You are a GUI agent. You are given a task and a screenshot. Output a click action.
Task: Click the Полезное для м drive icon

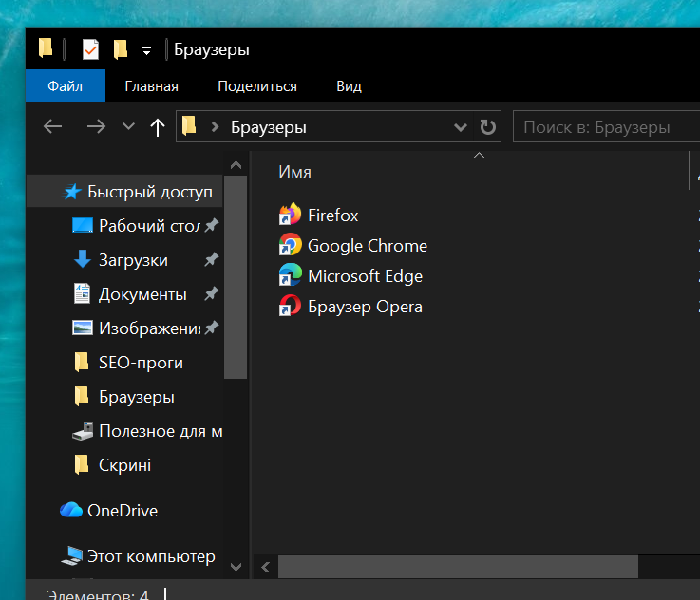(83, 431)
